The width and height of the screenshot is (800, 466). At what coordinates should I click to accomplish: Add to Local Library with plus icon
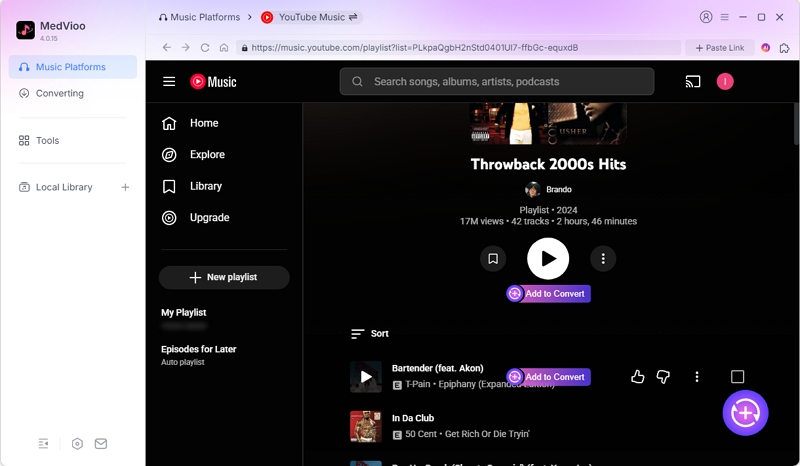(x=125, y=187)
